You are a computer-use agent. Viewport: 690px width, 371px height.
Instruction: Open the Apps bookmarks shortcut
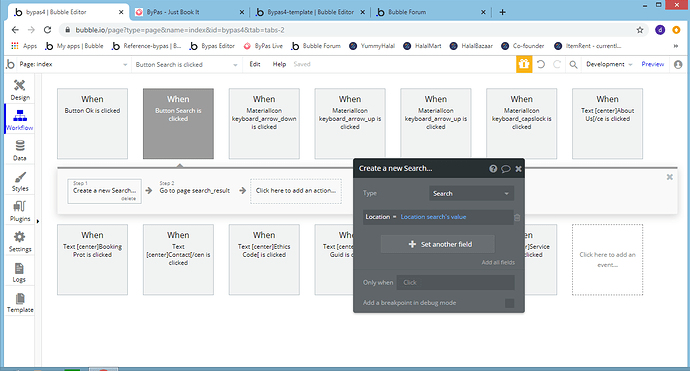pyautogui.click(x=24, y=46)
